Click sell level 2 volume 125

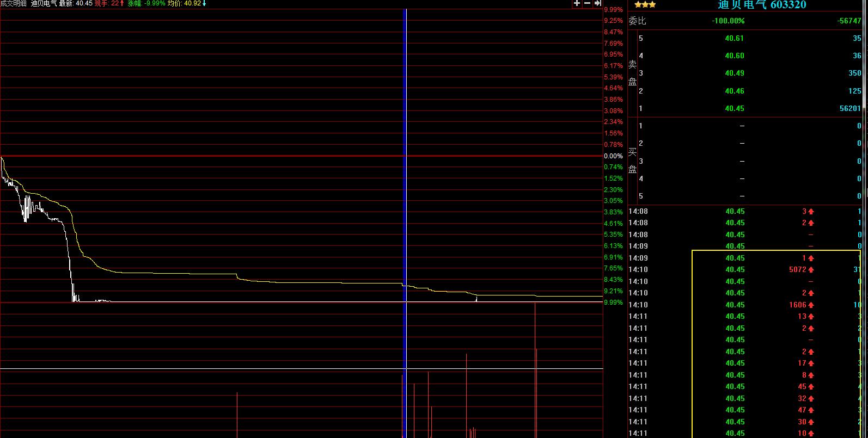pos(855,91)
